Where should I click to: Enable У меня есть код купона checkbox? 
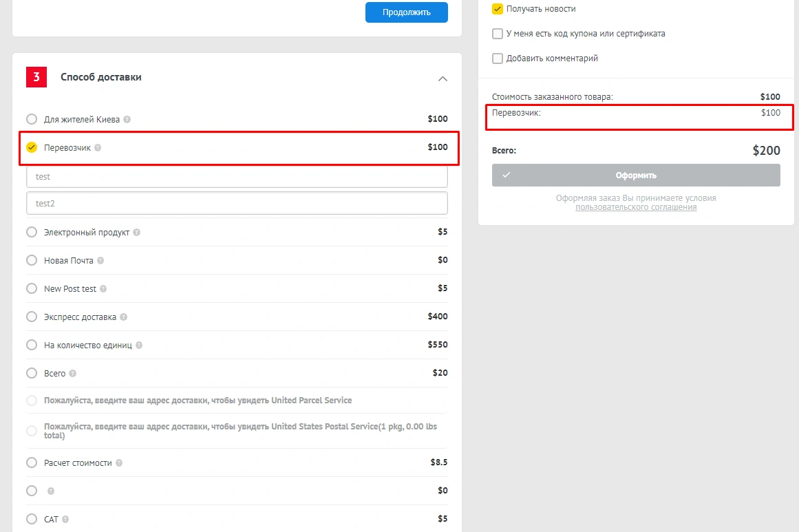coord(498,34)
